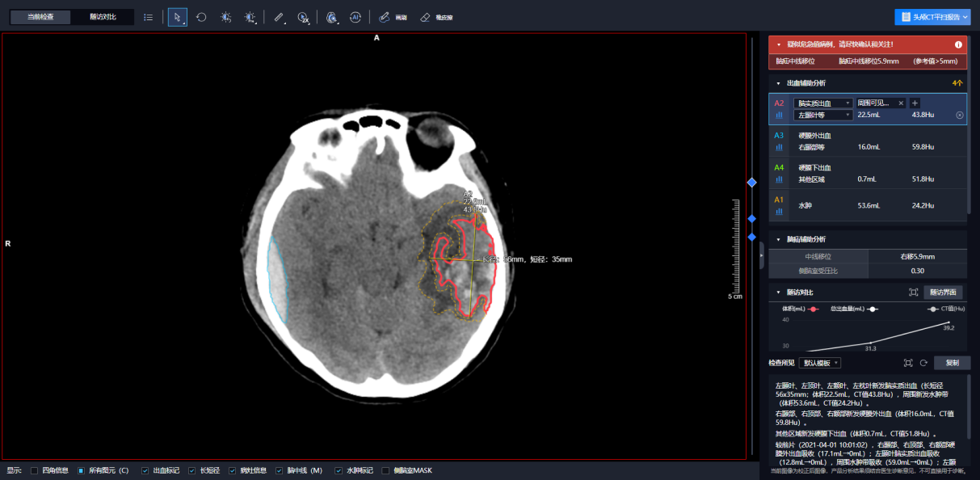Click the 随访界面 button
The image size is (980, 480).
pyautogui.click(x=943, y=293)
